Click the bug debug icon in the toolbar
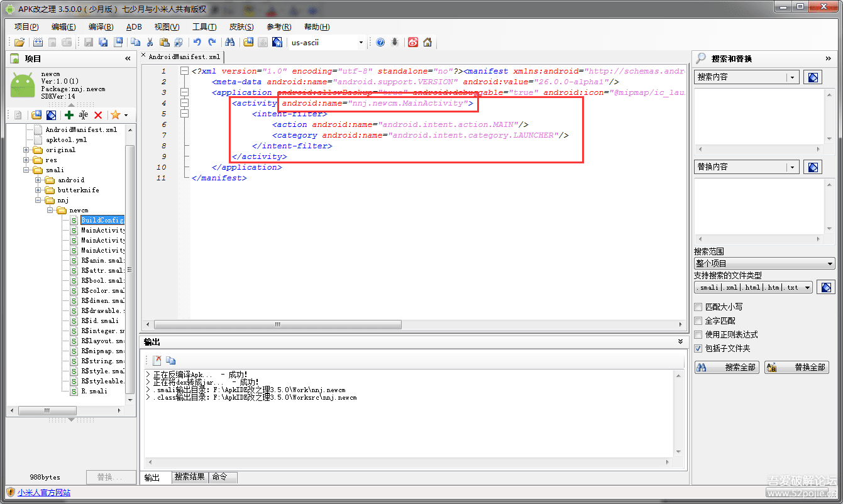 (x=395, y=42)
